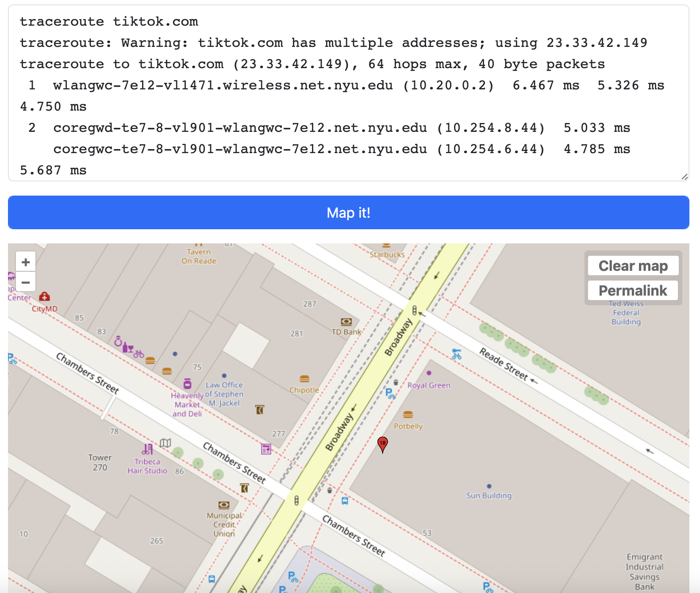Click the Tribeca Hair Studio icon
700x593 pixels.
click(147, 450)
